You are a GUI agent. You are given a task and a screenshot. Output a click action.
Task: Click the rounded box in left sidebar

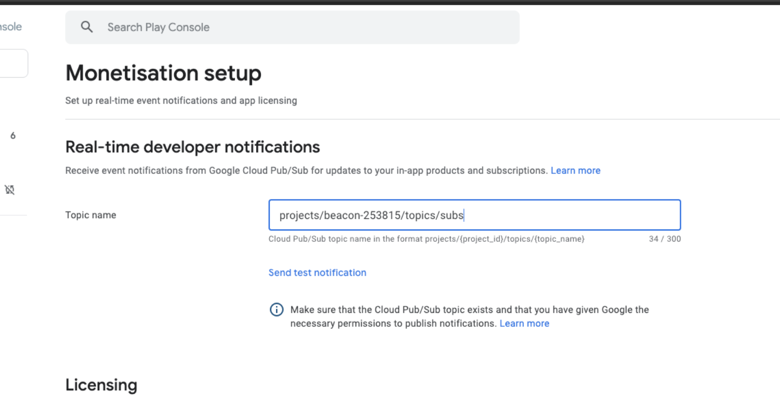tap(13, 63)
